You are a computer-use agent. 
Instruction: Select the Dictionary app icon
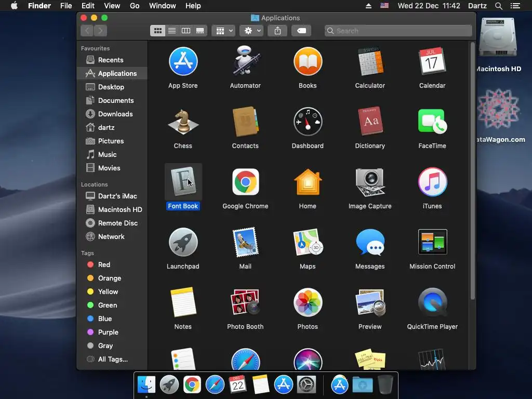click(x=370, y=122)
